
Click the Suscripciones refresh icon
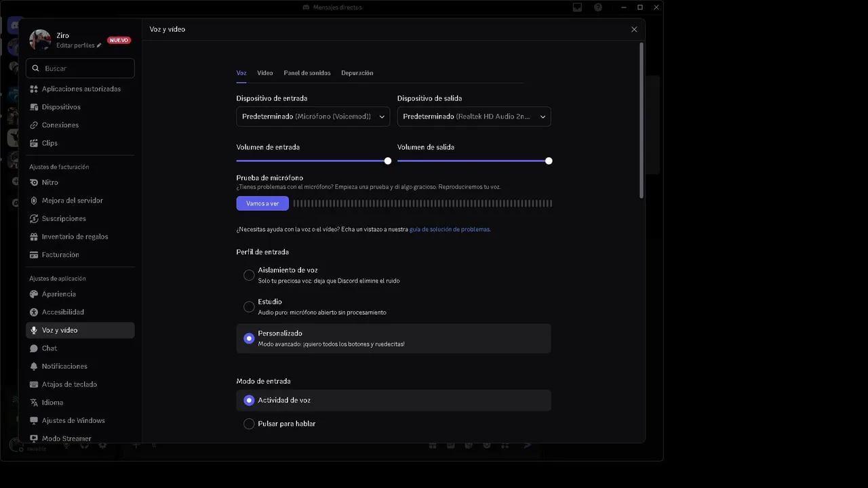click(x=35, y=219)
